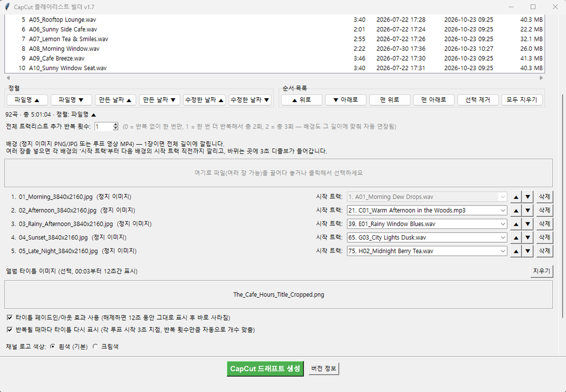This screenshot has height=392, width=566.
Task: Click CapCut 드래프트 생성 button
Action: click(265, 369)
